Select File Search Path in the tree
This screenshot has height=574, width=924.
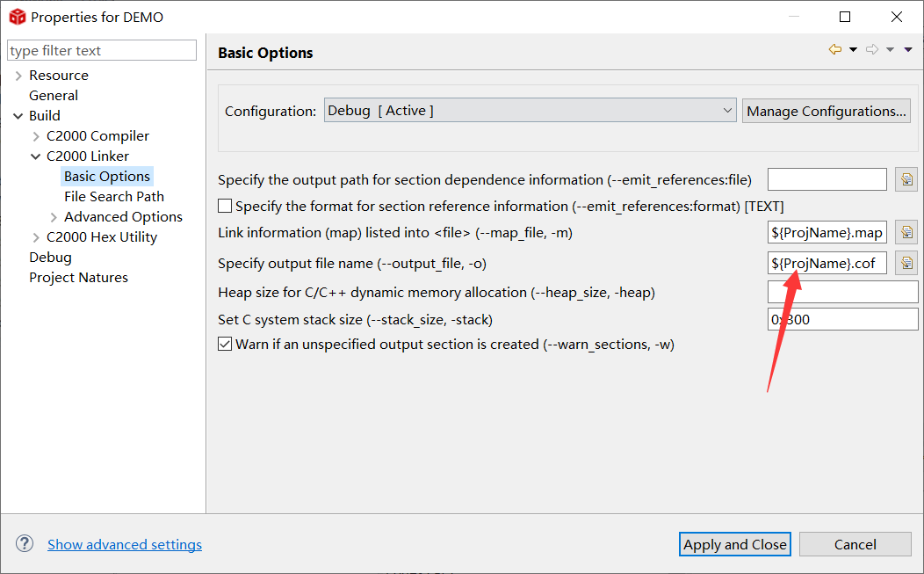[x=113, y=196]
